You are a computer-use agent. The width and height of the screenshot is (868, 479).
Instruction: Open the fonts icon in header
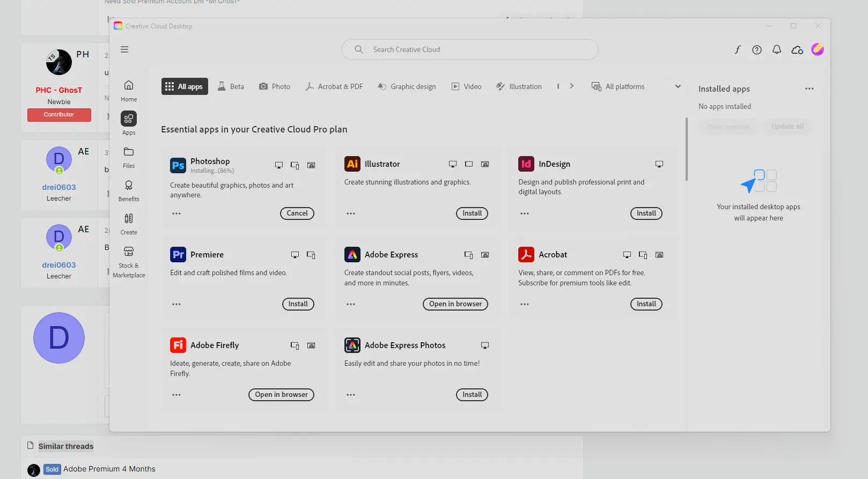click(738, 49)
